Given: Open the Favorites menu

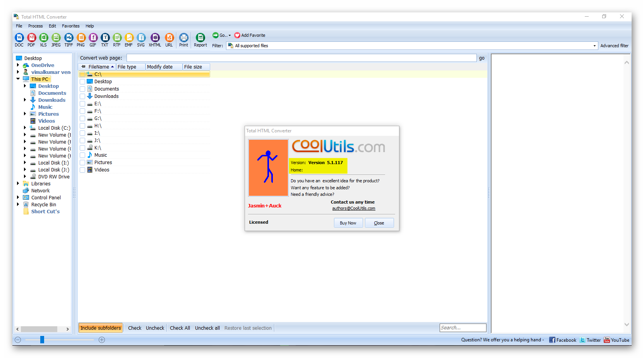Looking at the screenshot, I should tap(71, 26).
